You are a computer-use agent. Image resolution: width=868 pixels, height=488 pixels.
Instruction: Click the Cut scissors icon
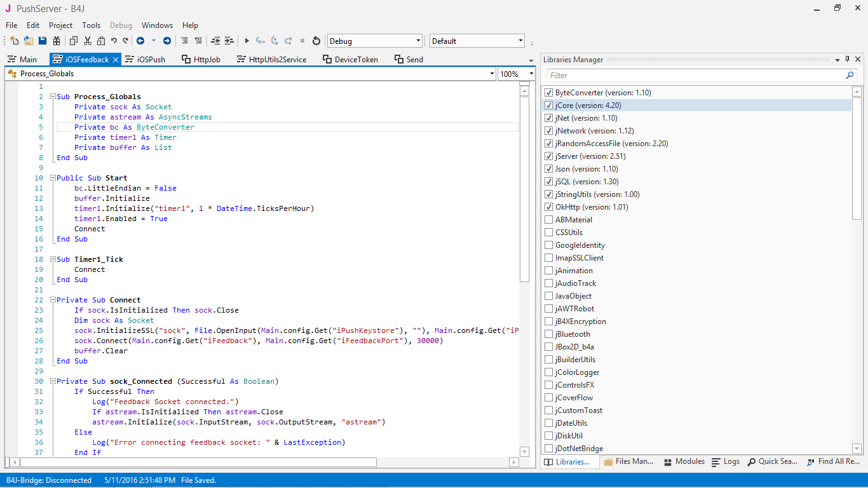click(87, 41)
